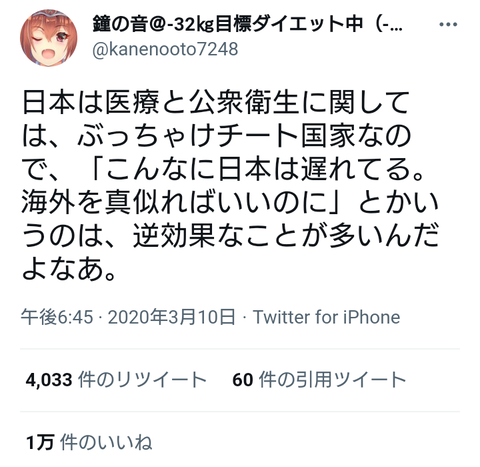Select the 2020年3月10日 date text

(171, 317)
